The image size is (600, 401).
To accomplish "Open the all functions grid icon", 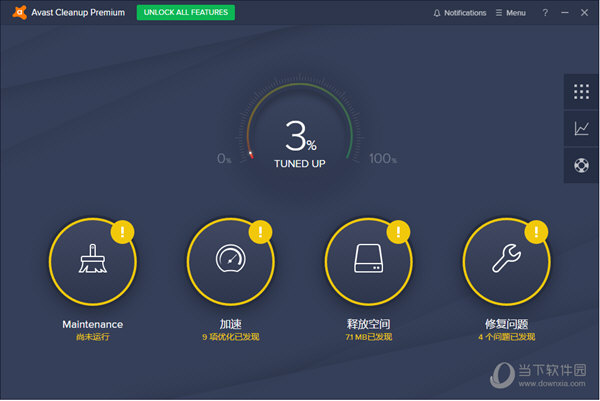I will click(581, 92).
